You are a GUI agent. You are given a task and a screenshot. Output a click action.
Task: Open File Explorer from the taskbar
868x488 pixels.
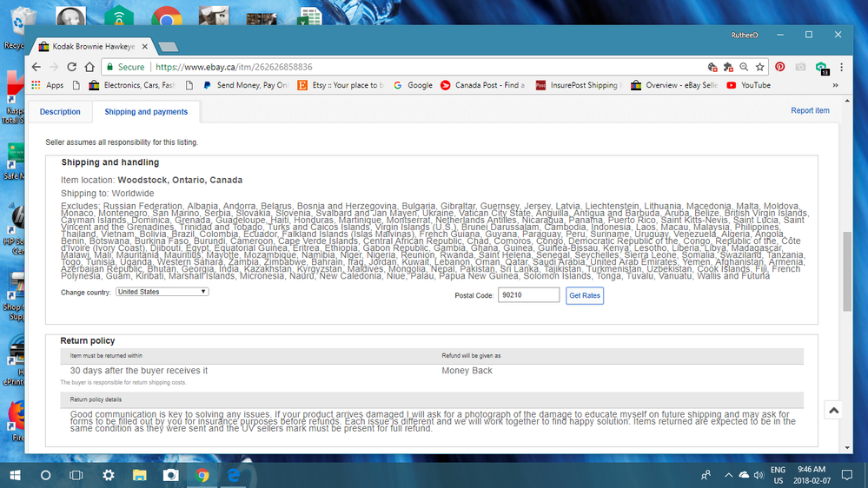click(x=140, y=475)
